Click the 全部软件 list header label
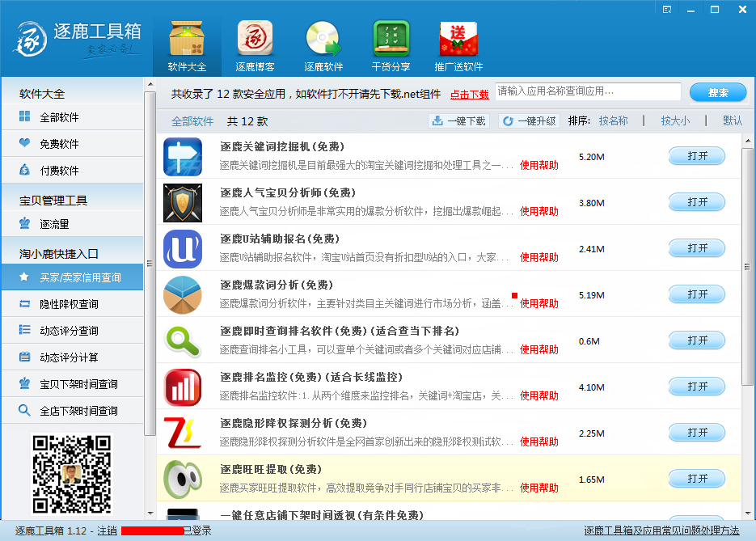756x541 pixels. 192,121
